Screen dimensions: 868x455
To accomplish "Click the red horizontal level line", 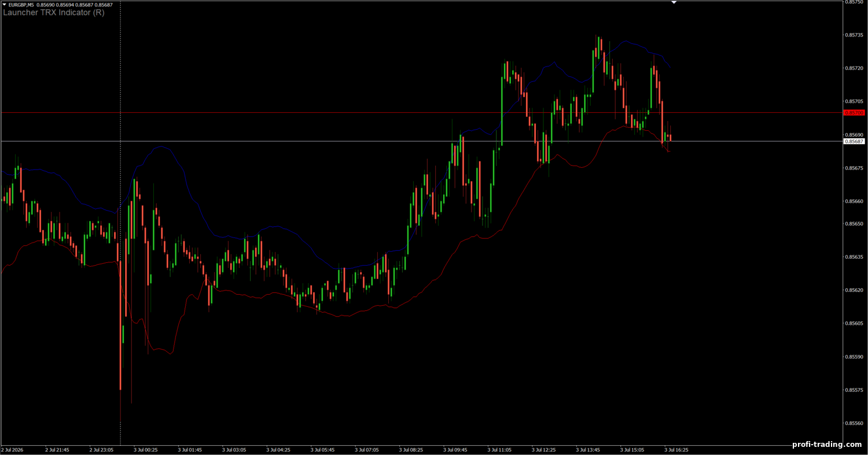I will pyautogui.click(x=421, y=112).
